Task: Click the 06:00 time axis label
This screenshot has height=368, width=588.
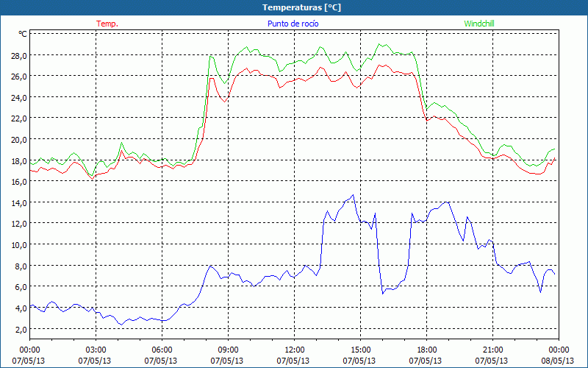Action: 162,350
